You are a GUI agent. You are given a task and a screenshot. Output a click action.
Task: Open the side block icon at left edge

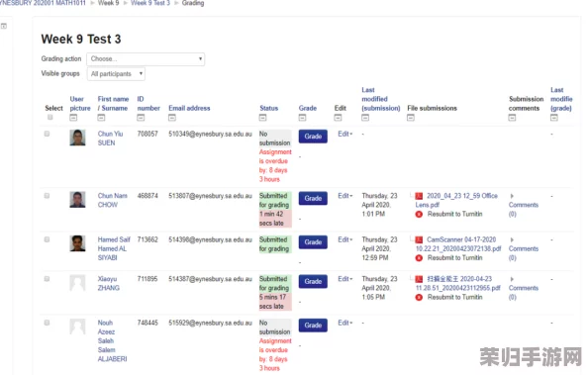point(4,26)
